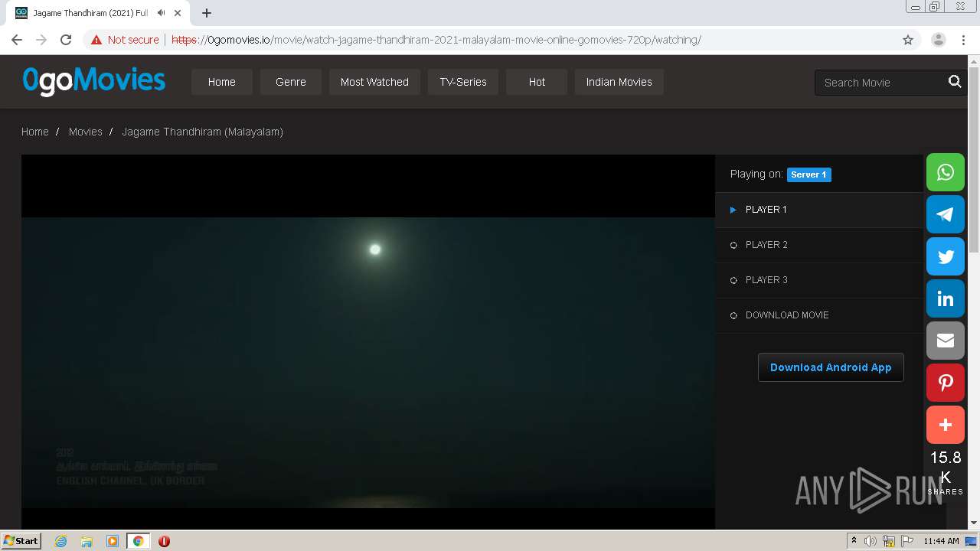Bookmark this page with star icon
The height and width of the screenshot is (551, 980).
coord(908,40)
